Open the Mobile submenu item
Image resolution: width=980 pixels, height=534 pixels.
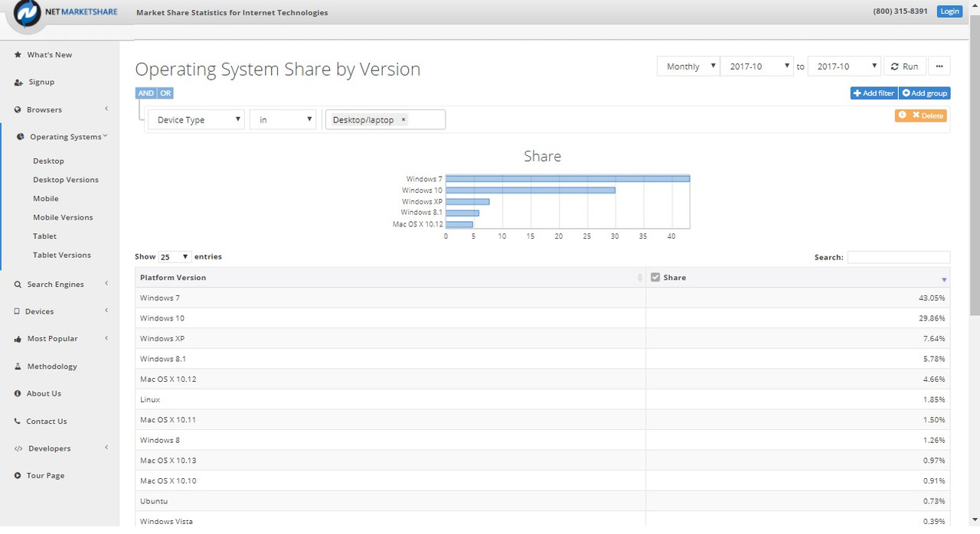coord(46,199)
